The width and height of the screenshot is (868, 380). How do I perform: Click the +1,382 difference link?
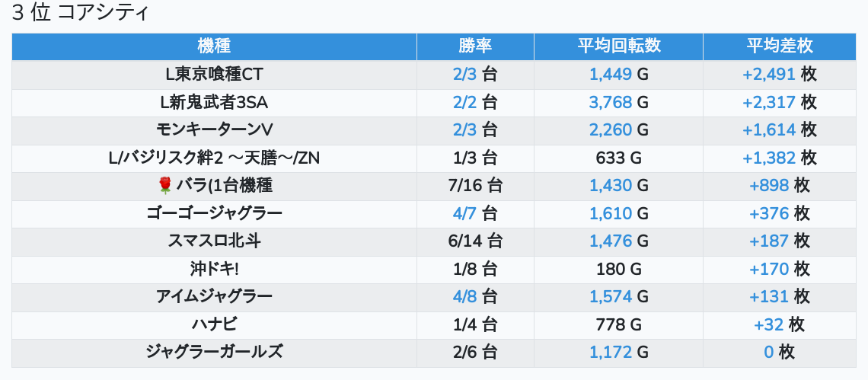click(769, 158)
